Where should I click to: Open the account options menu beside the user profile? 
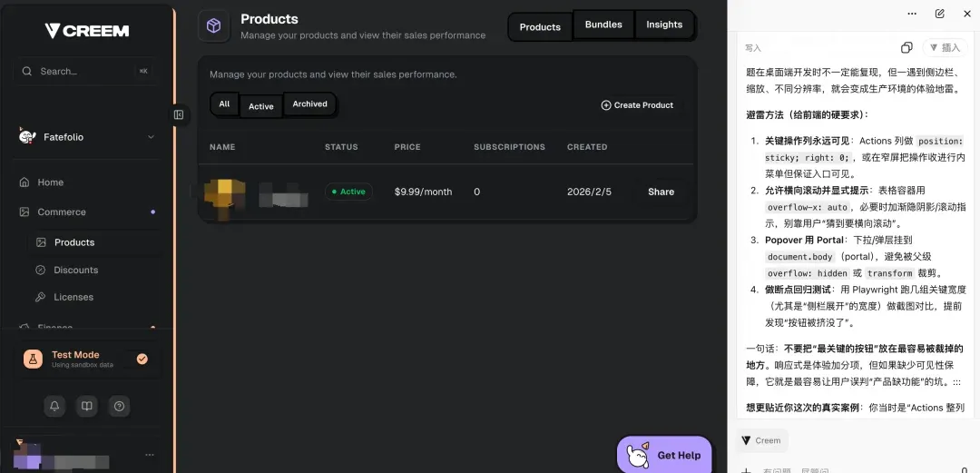(x=150, y=455)
